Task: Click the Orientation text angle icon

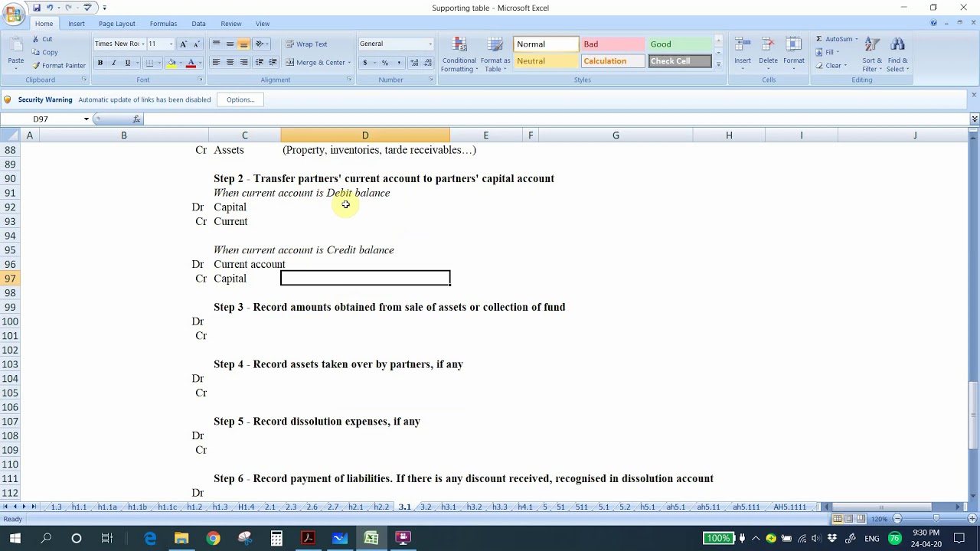Action: [260, 44]
